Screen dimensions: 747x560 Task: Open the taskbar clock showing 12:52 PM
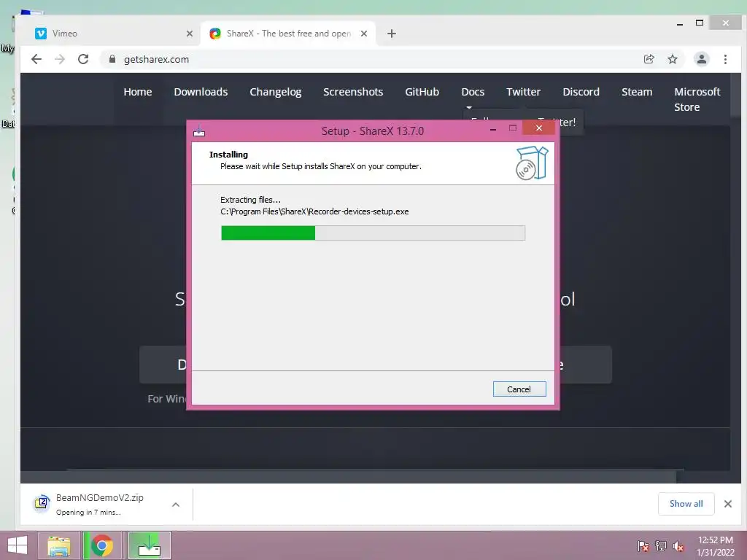click(716, 545)
